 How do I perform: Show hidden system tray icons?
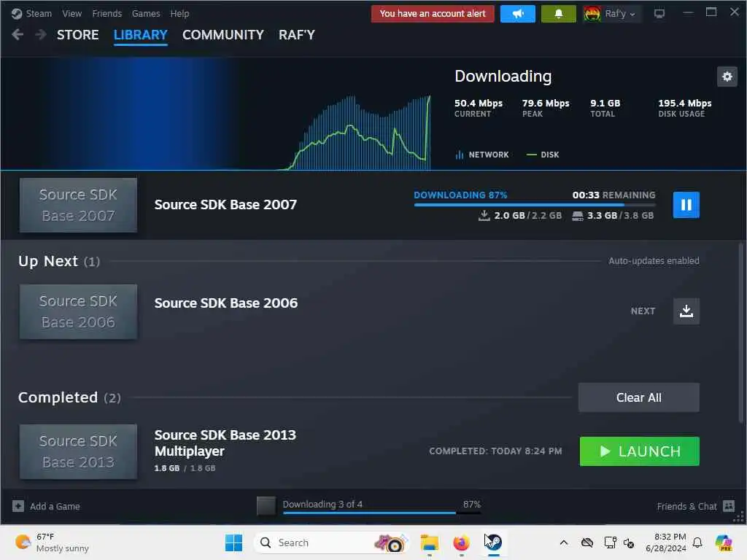click(564, 542)
